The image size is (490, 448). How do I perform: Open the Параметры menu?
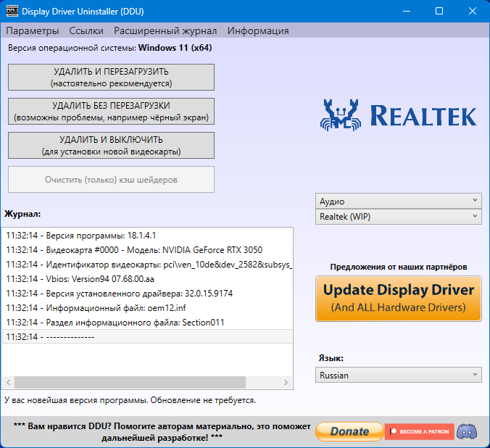pos(33,30)
